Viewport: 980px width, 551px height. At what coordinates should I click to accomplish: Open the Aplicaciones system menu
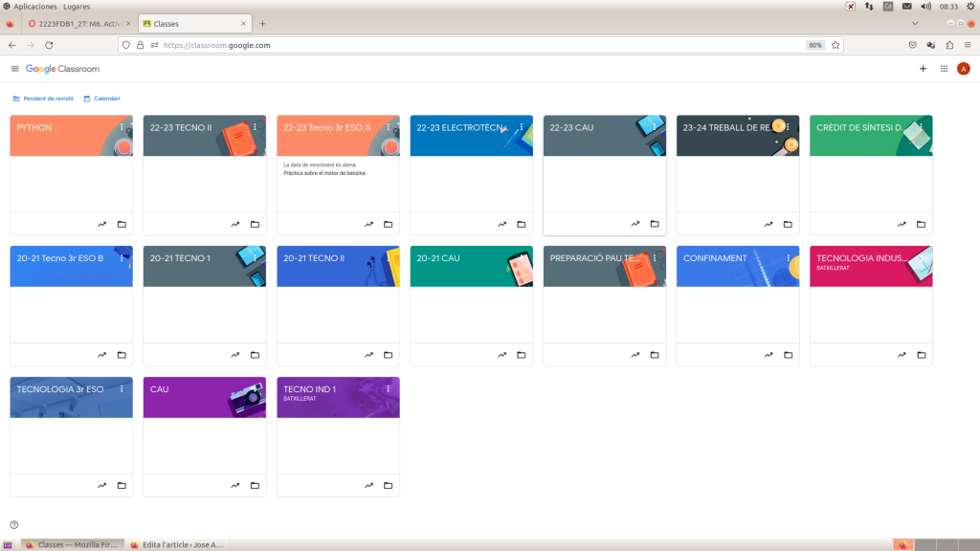click(34, 6)
